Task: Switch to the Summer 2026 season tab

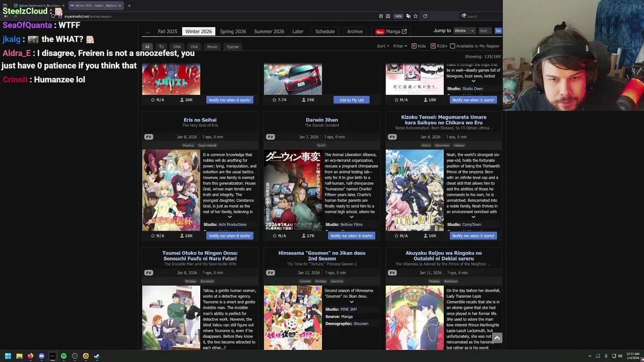Action: (269, 31)
